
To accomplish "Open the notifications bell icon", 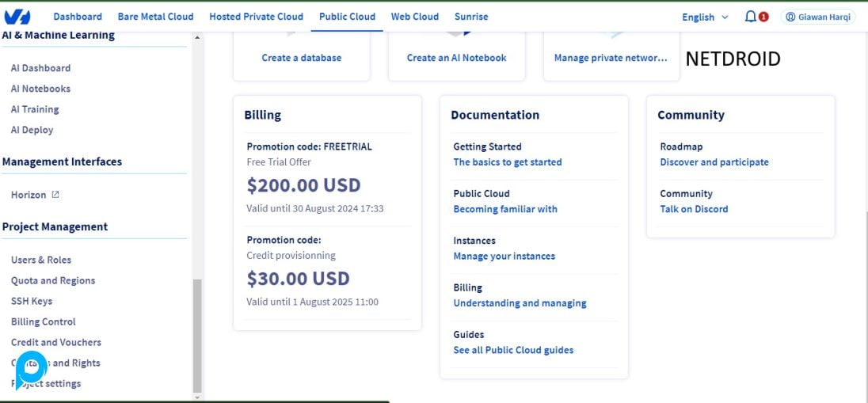I will click(751, 17).
